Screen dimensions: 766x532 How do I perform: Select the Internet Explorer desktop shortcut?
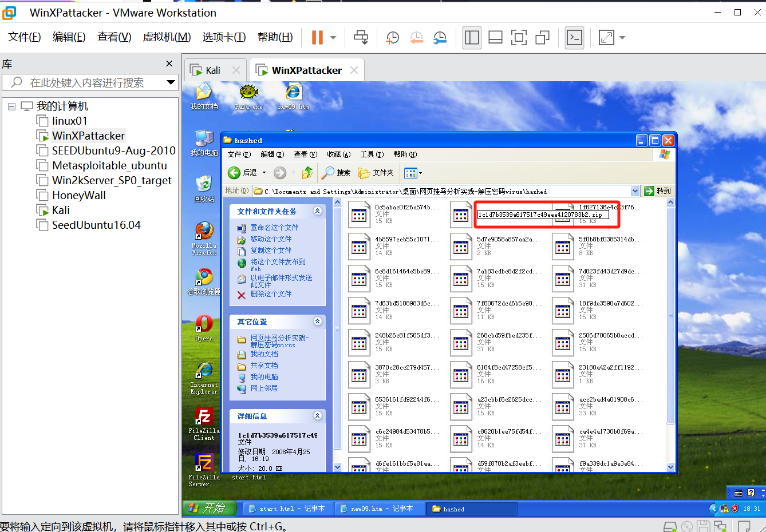204,378
